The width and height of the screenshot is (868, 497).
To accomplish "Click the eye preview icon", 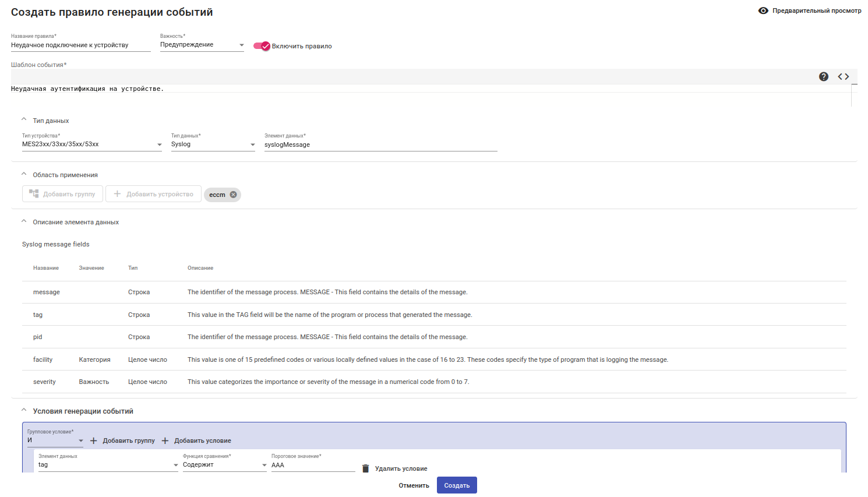I will pyautogui.click(x=763, y=10).
